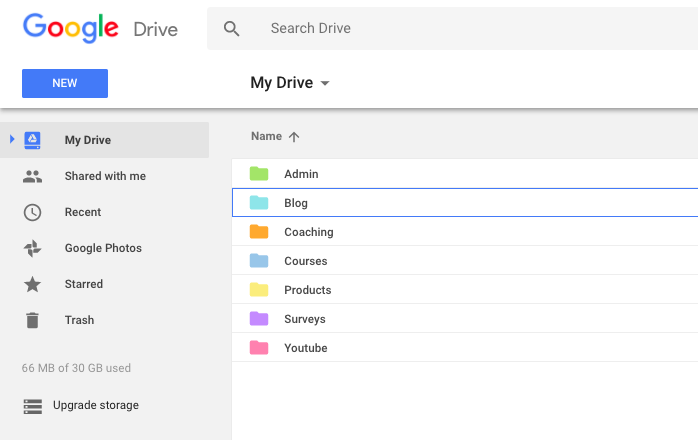Click the 66 MB of 30 GB used text
This screenshot has height=440, width=698.
click(x=76, y=368)
